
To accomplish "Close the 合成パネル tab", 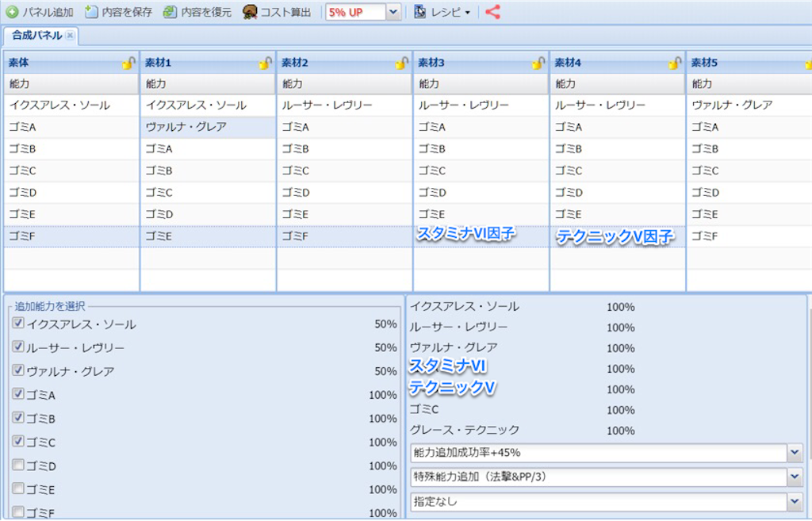I will coord(70,35).
